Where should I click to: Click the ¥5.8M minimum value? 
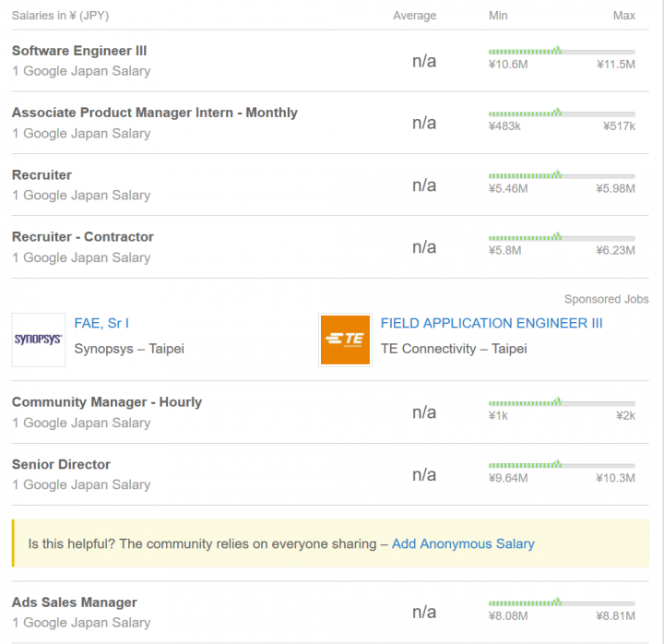click(504, 250)
